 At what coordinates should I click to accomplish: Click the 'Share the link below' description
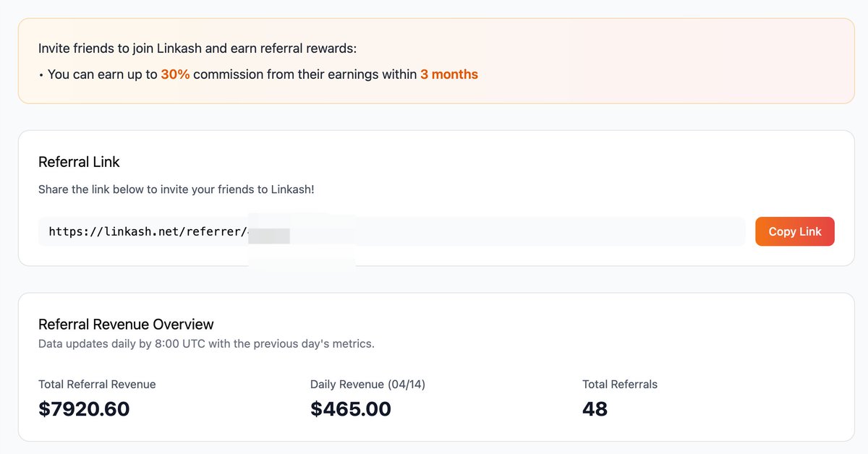pos(176,189)
